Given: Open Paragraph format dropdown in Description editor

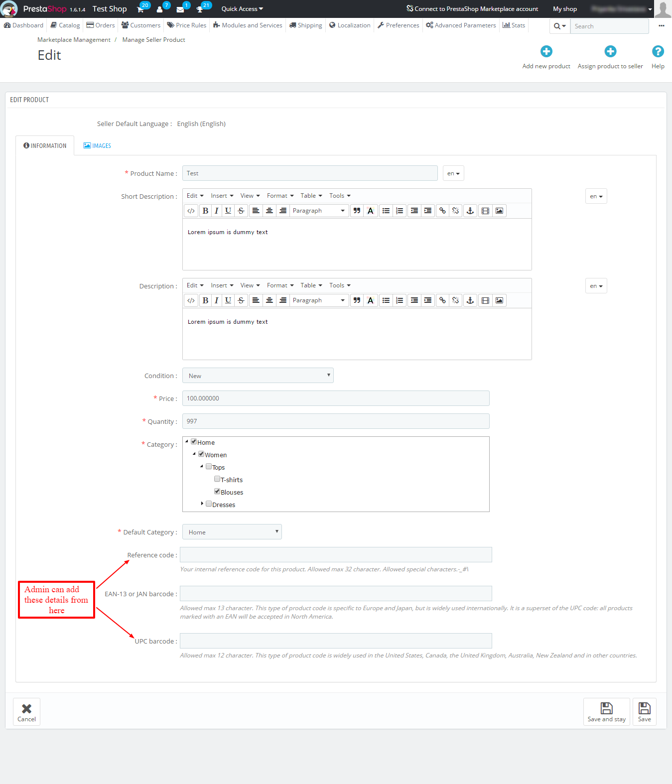Looking at the screenshot, I should pyautogui.click(x=319, y=300).
